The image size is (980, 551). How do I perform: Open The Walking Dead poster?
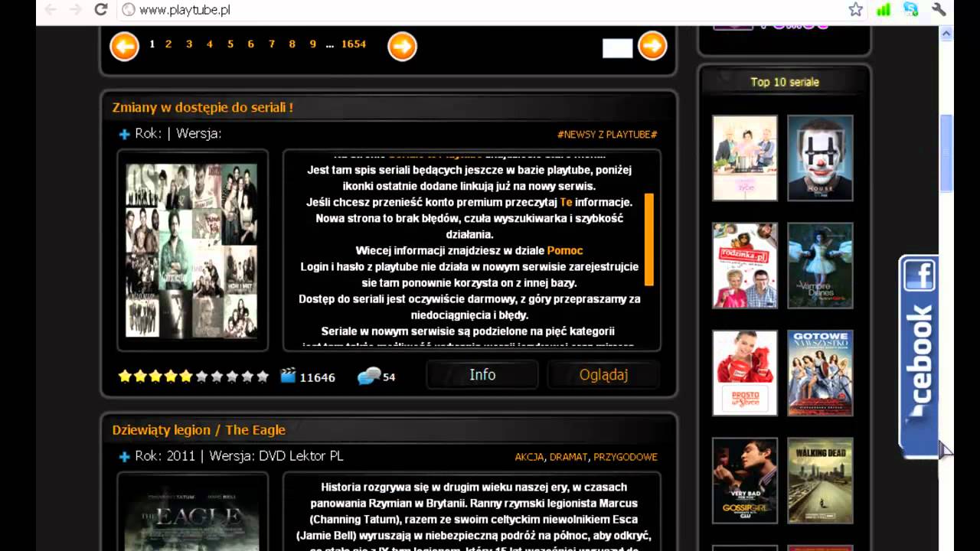coord(820,481)
